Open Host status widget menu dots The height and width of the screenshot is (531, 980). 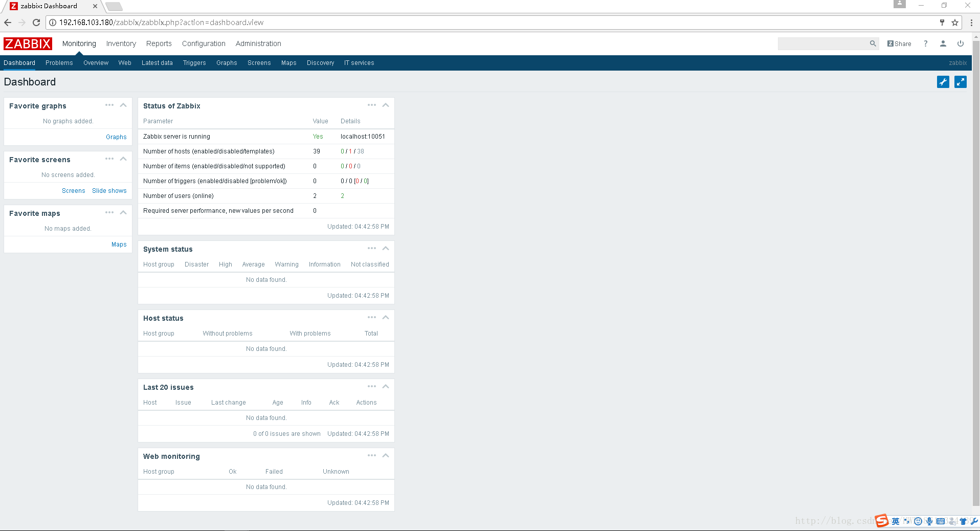pyautogui.click(x=372, y=318)
